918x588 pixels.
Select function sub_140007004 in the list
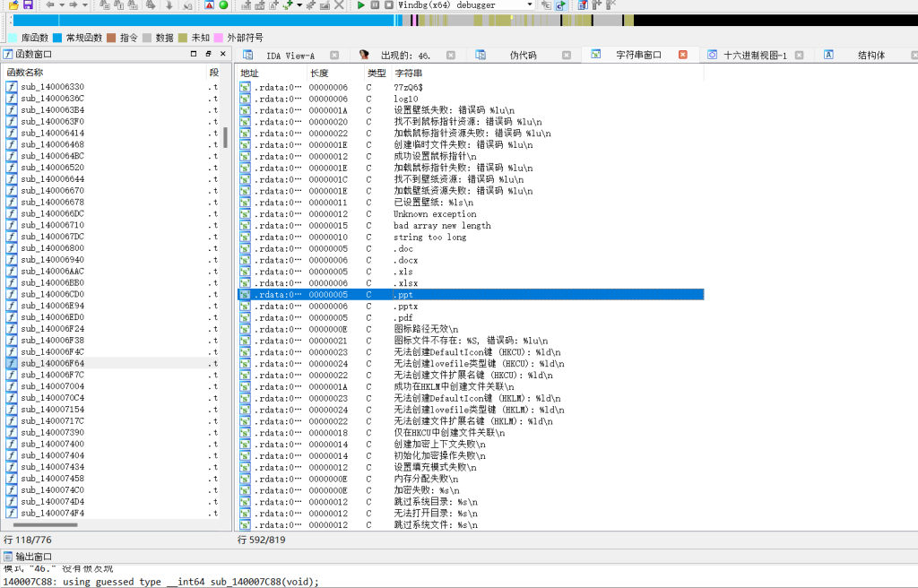pyautogui.click(x=52, y=386)
